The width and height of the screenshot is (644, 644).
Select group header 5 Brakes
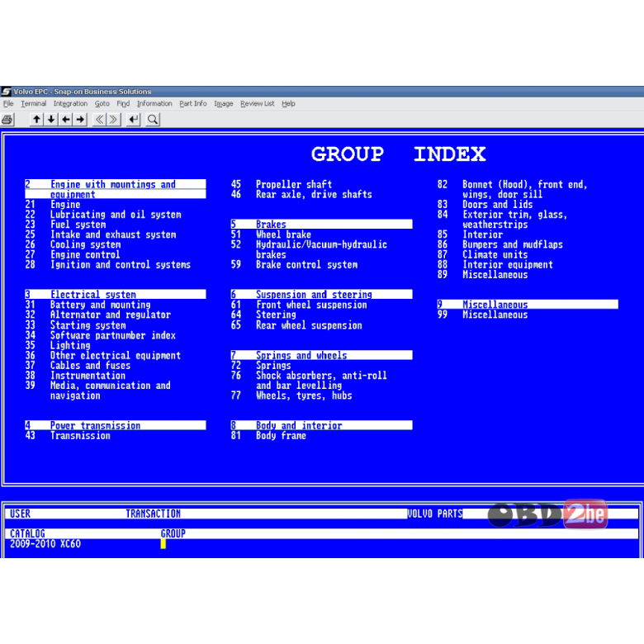tap(322, 224)
